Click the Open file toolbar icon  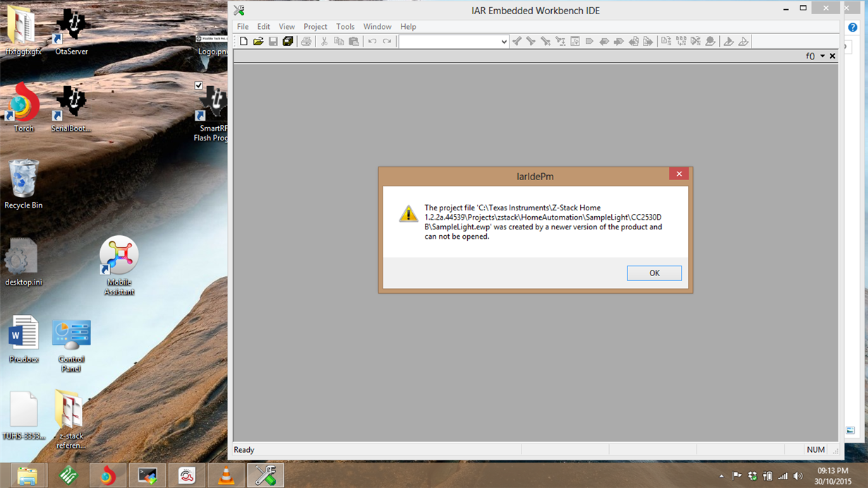(258, 42)
